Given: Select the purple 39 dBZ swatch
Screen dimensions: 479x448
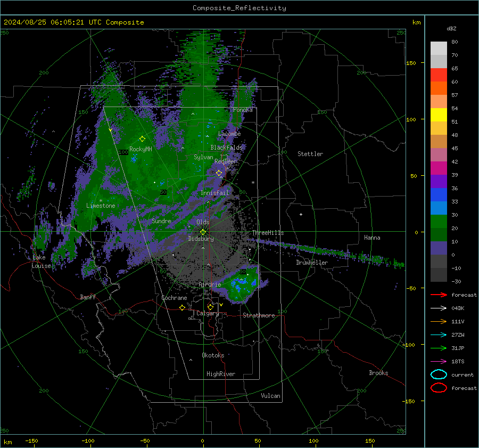Looking at the screenshot, I should pos(439,181).
